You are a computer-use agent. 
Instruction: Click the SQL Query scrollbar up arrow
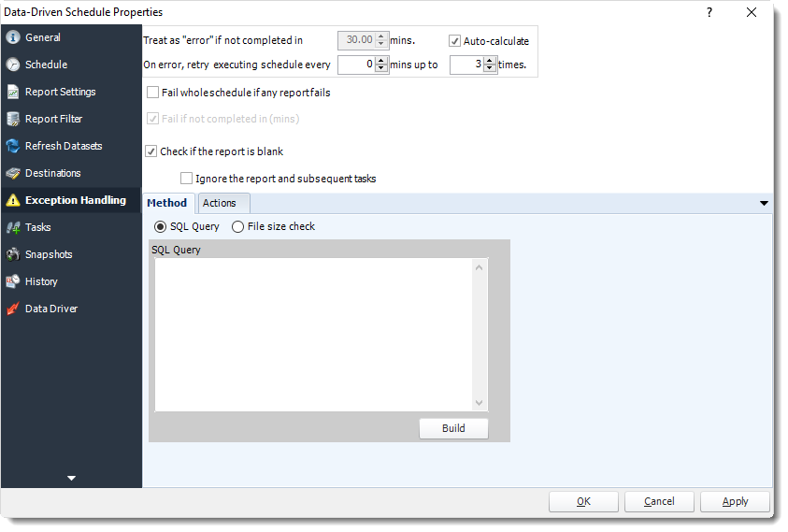click(x=479, y=267)
